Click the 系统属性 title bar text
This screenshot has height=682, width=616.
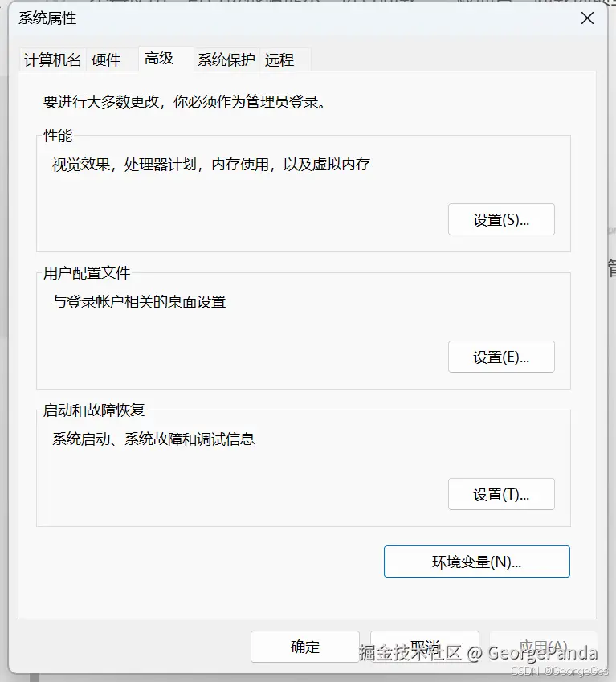[47, 18]
